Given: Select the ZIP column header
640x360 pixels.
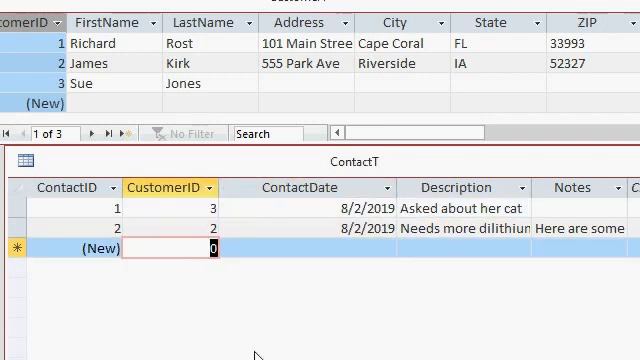Looking at the screenshot, I should pyautogui.click(x=587, y=23).
